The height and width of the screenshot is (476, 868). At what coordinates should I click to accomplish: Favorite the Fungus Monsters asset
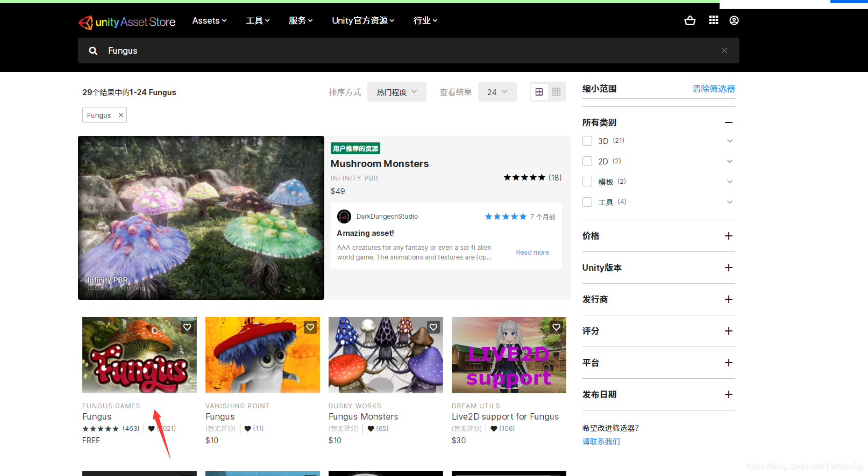tap(433, 327)
